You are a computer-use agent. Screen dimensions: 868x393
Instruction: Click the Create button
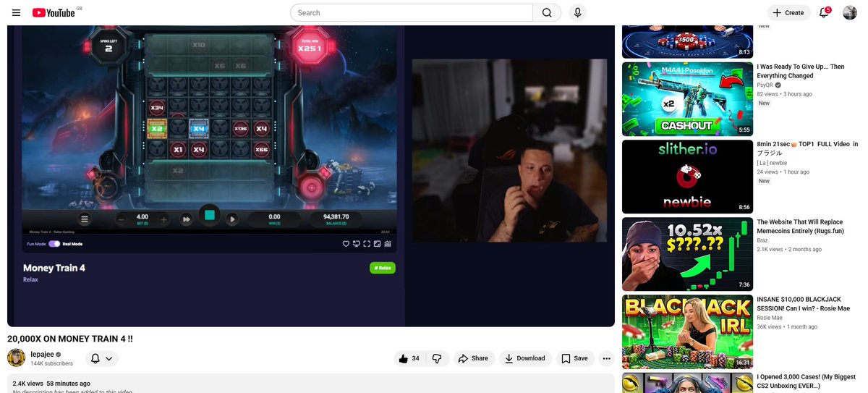[788, 12]
